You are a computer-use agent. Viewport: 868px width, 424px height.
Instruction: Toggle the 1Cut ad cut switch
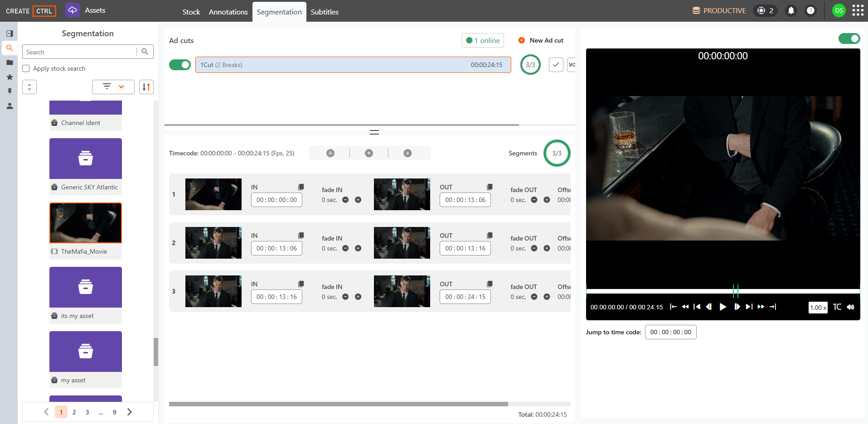click(180, 65)
